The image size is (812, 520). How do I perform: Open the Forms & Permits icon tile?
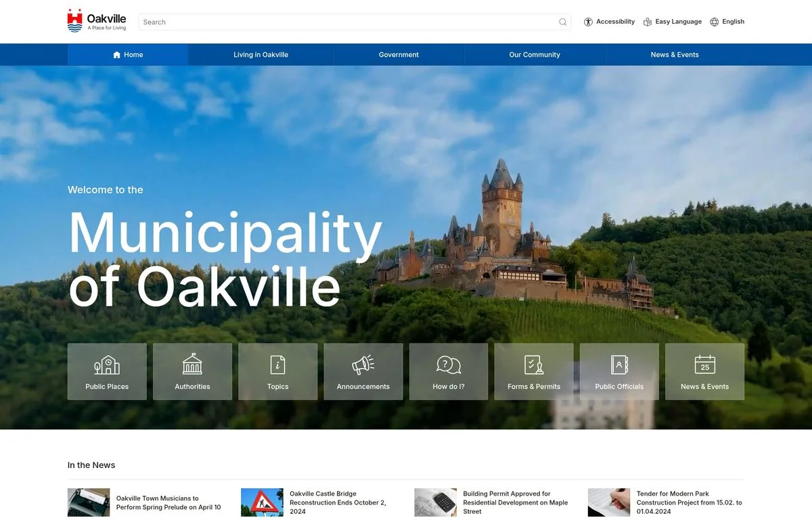[x=534, y=371]
